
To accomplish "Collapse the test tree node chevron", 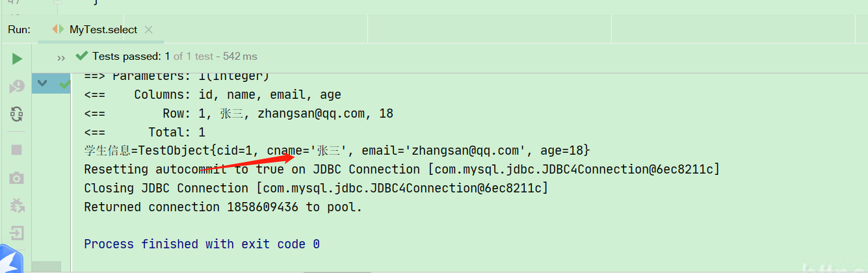I will (x=42, y=83).
